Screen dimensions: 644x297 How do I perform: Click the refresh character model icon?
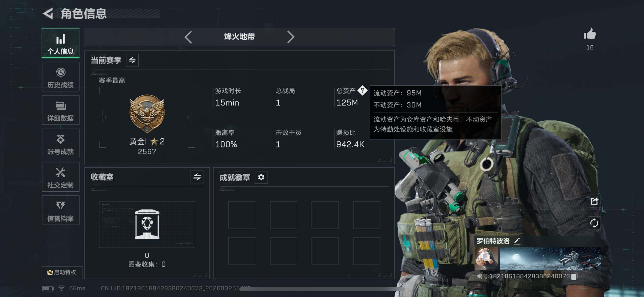coord(594,223)
